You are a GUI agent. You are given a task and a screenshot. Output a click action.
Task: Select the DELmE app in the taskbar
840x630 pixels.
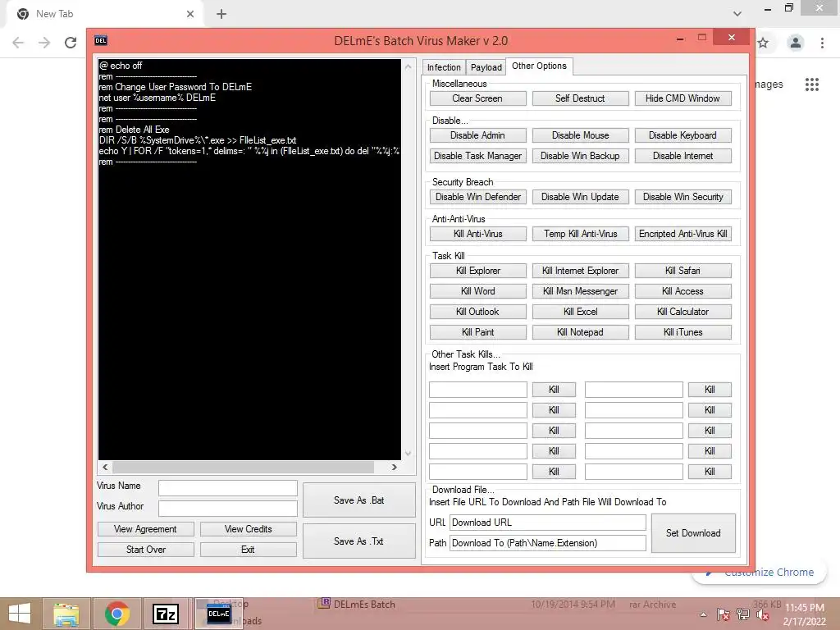click(218, 614)
